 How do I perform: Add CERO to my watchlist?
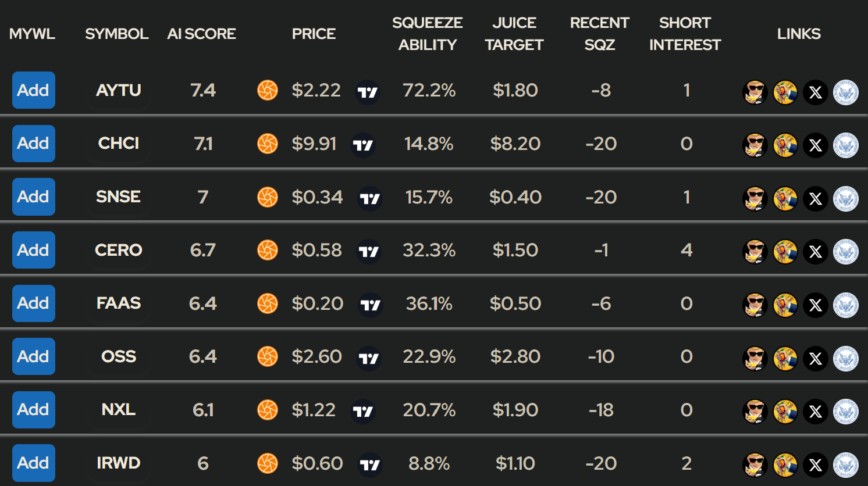click(x=34, y=250)
